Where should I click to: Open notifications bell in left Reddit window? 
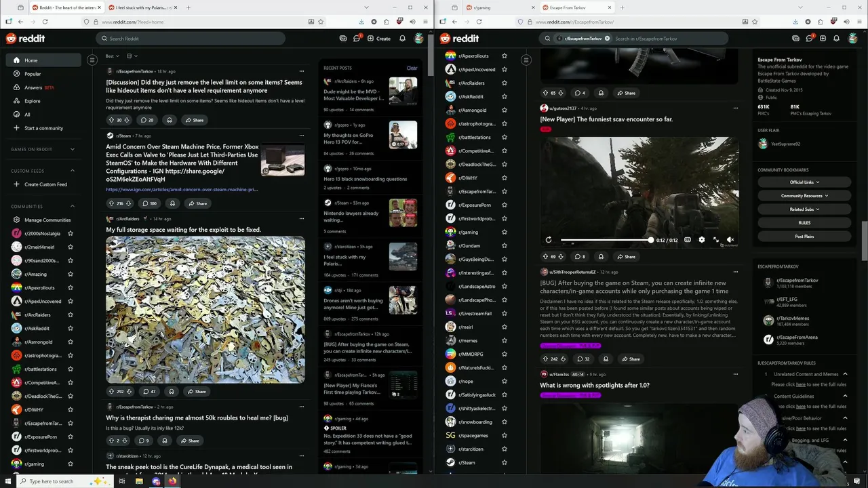click(402, 39)
